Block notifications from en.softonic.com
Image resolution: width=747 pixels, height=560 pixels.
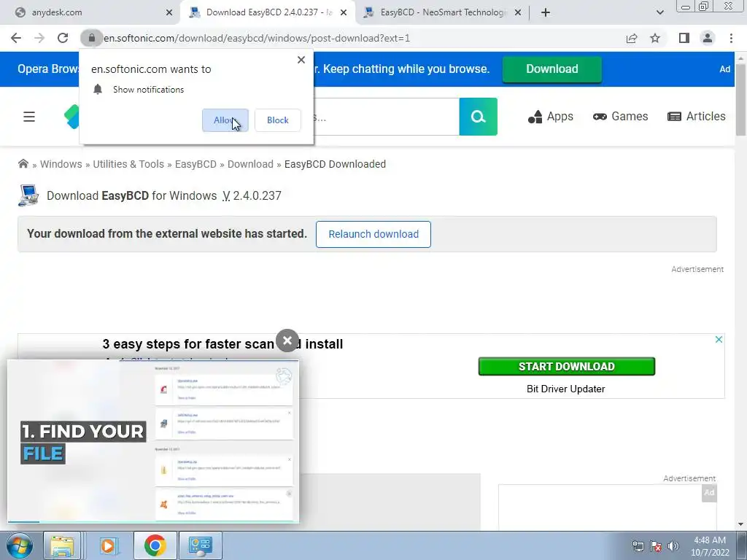(278, 120)
